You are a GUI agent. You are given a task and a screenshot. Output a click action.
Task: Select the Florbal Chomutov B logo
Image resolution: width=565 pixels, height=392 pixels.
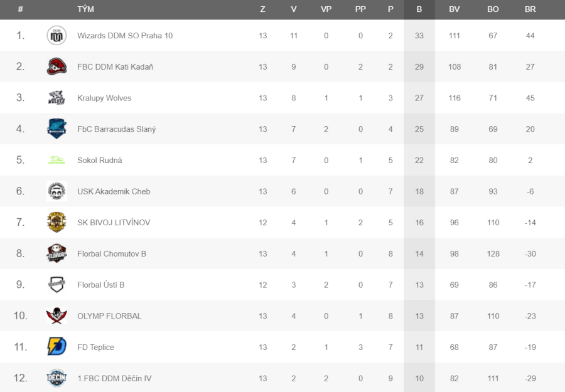(x=56, y=253)
